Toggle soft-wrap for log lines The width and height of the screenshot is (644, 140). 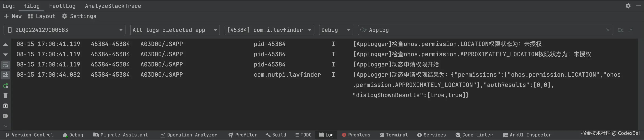point(6,65)
